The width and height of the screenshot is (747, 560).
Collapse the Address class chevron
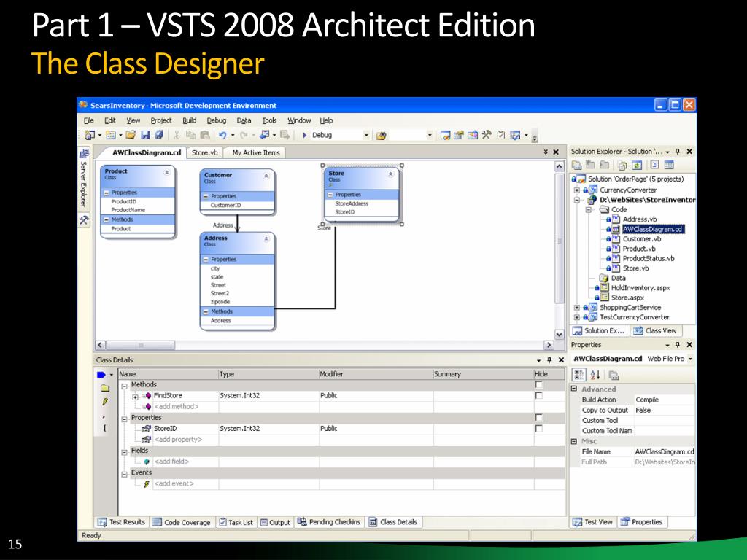pyautogui.click(x=266, y=239)
